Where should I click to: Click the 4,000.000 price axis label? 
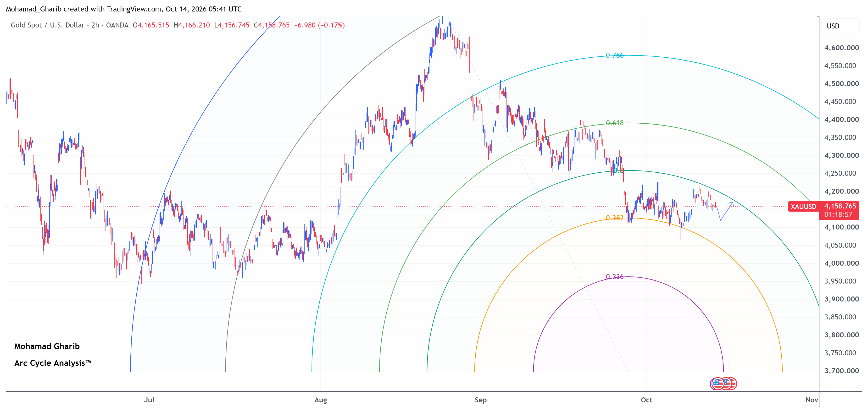click(841, 263)
